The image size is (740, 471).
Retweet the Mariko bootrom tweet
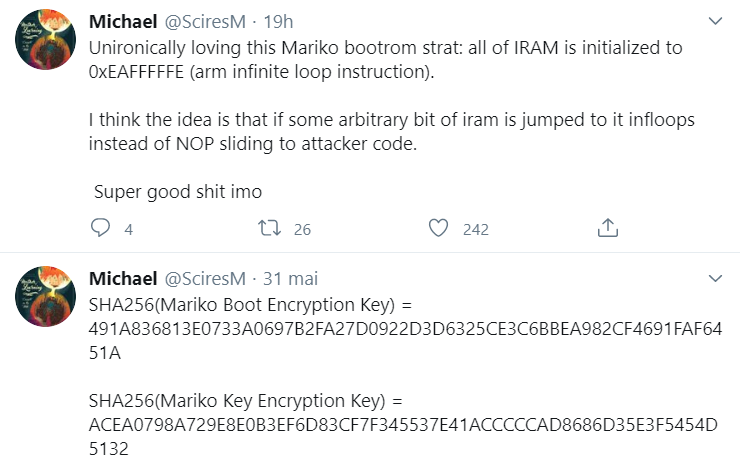point(269,228)
